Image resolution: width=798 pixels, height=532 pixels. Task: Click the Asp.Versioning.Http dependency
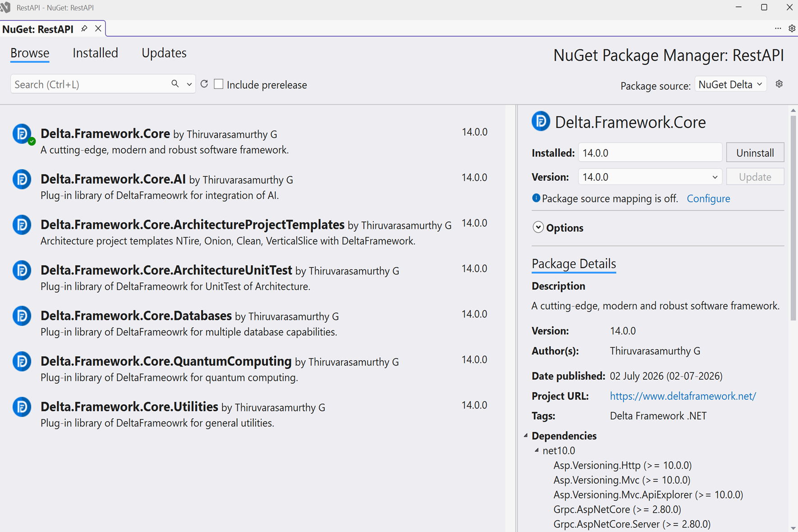[x=622, y=465]
